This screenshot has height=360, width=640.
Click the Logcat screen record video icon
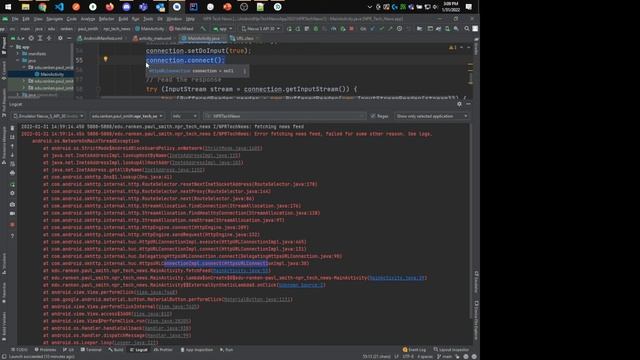(x=12, y=213)
